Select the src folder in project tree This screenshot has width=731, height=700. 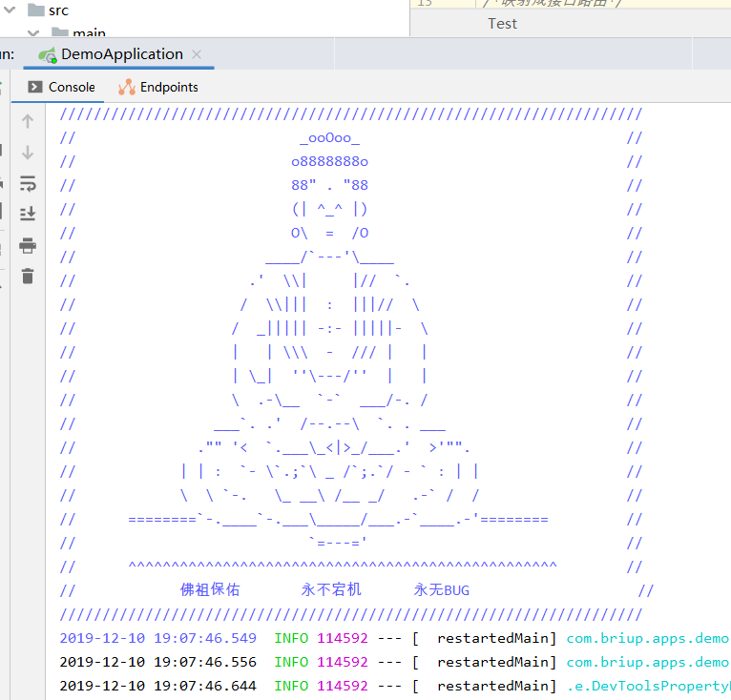click(x=48, y=10)
